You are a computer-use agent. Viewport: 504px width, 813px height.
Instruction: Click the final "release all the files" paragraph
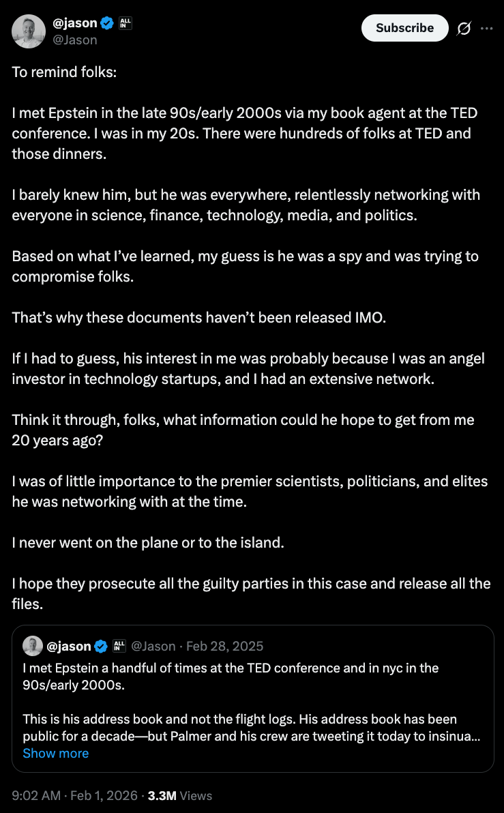pos(251,593)
